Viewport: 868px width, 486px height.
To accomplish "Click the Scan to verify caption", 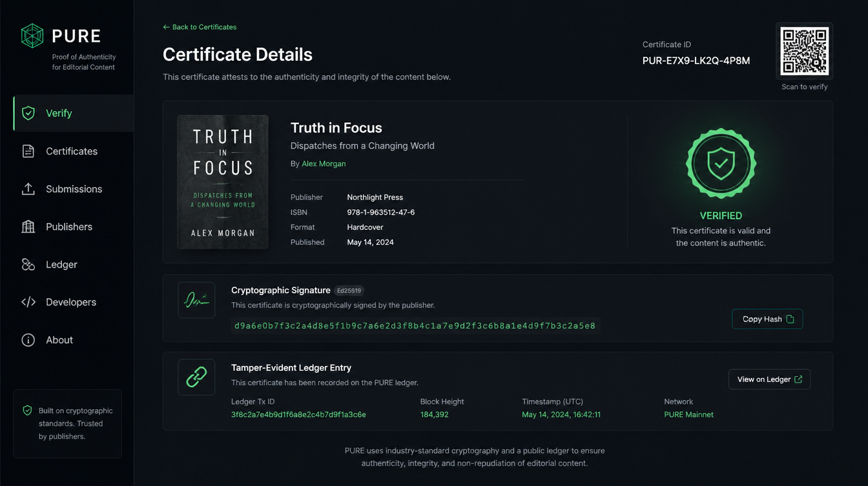I will coord(804,87).
